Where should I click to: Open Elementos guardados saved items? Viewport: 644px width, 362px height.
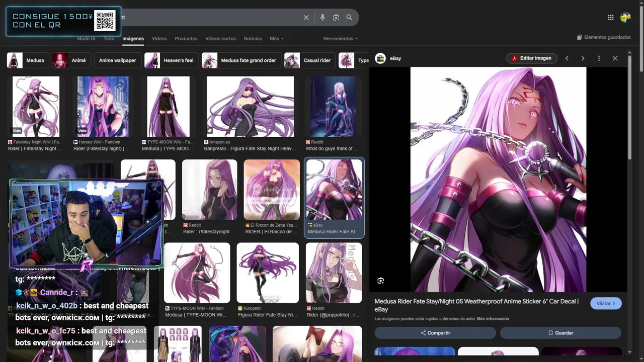pos(604,37)
